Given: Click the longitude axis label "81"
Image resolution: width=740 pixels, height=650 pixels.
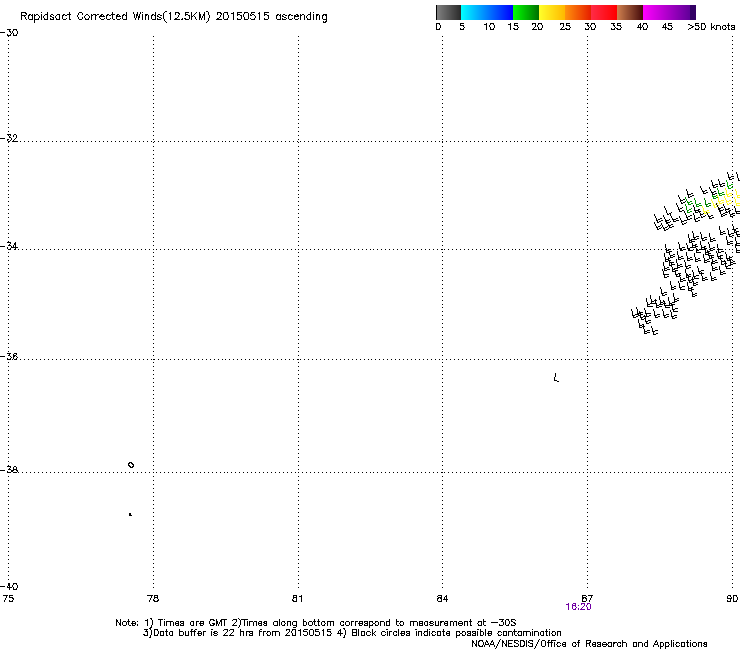Looking at the screenshot, I should pyautogui.click(x=297, y=599).
